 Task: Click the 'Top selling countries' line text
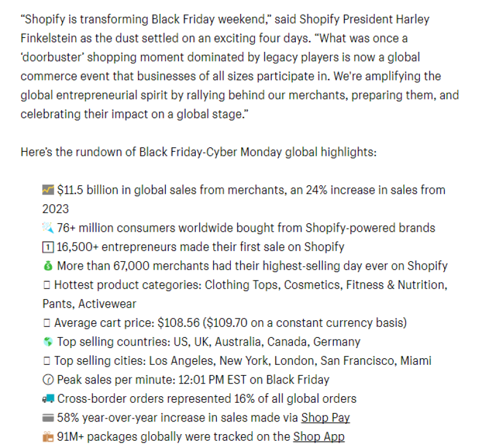click(208, 342)
